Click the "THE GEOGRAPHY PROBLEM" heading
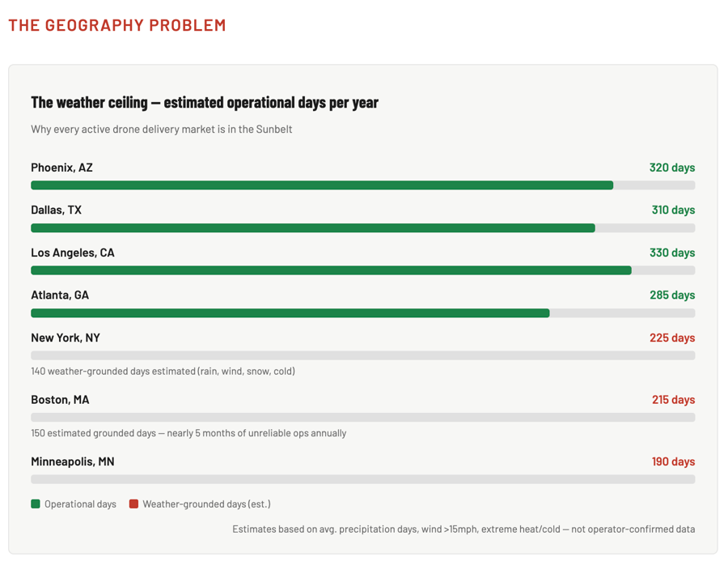Screen dimensions: 728x578 click(117, 25)
